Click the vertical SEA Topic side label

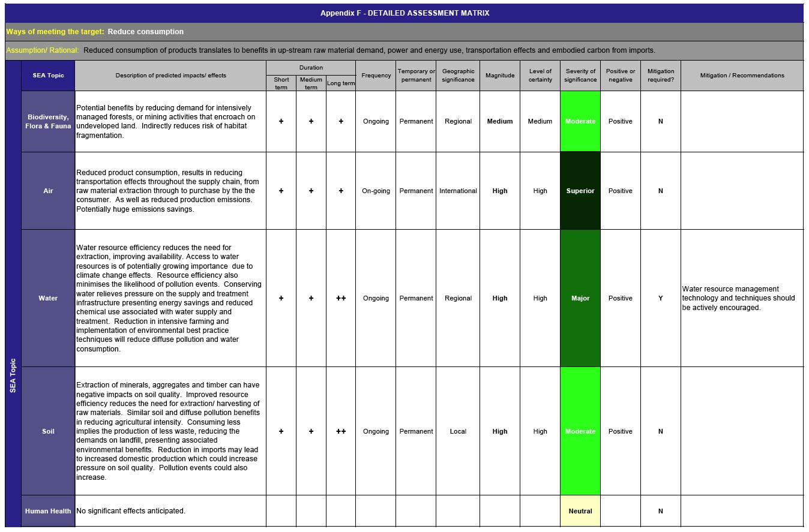pyautogui.click(x=13, y=375)
